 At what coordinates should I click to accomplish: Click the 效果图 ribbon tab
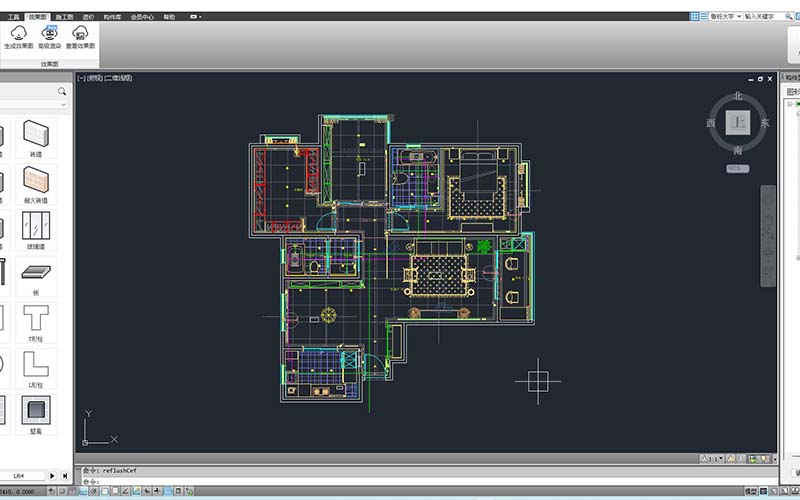coord(37,17)
